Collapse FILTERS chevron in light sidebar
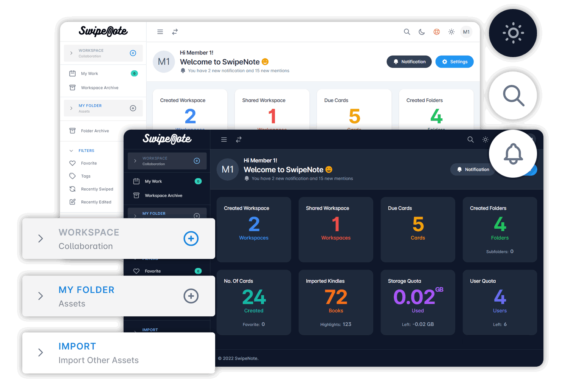 click(71, 151)
